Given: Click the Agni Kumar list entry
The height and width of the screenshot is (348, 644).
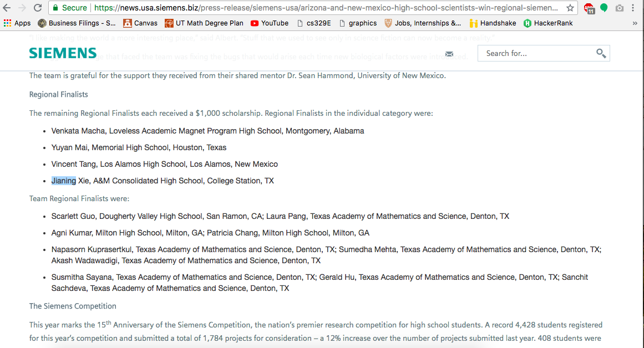Looking at the screenshot, I should tap(210, 233).
